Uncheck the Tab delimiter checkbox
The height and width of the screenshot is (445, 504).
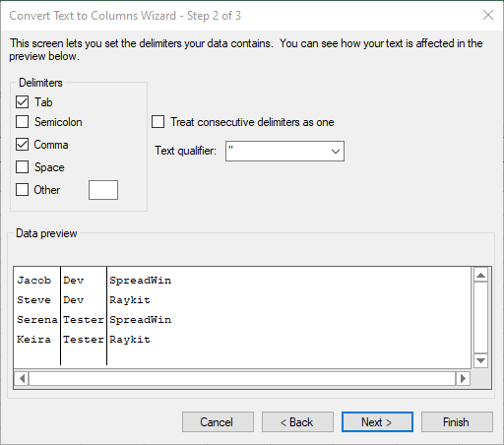[x=22, y=102]
